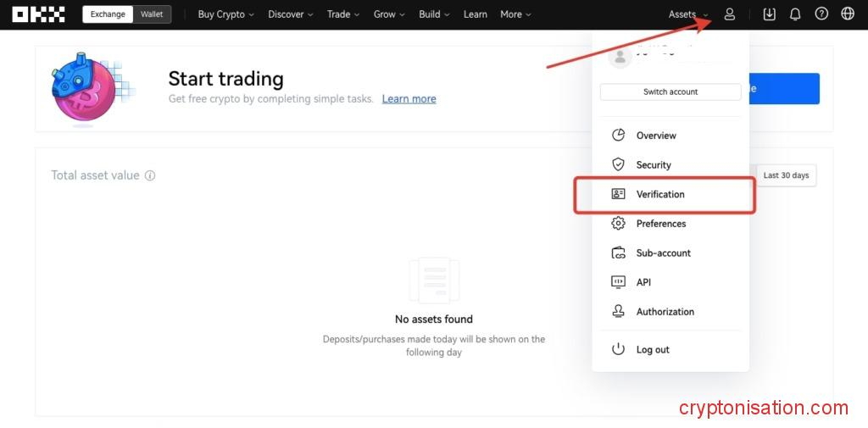Screen dimensions: 868x428
Task: Open the notifications bell
Action: point(795,14)
